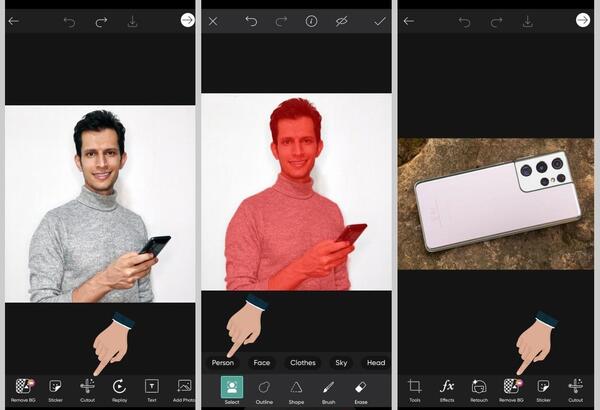This screenshot has height=410, width=600.
Task: Choose the Person selection chip
Action: tap(223, 363)
